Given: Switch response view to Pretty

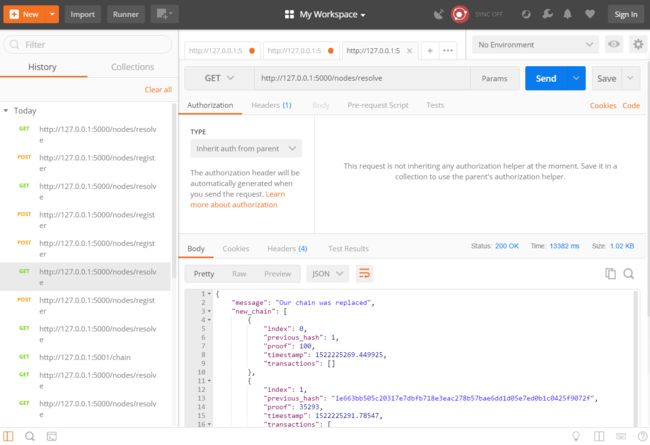Looking at the screenshot, I should pyautogui.click(x=204, y=274).
